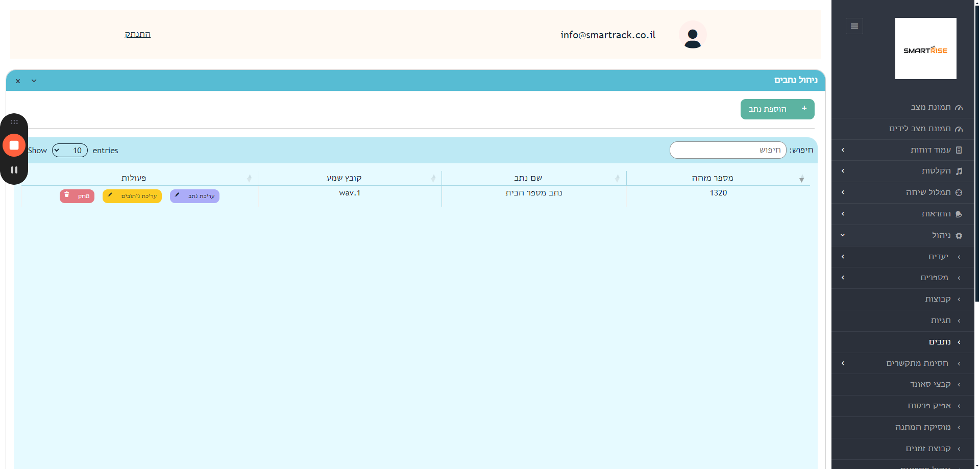Click the add route (הוספת נתב) button

coord(777,109)
